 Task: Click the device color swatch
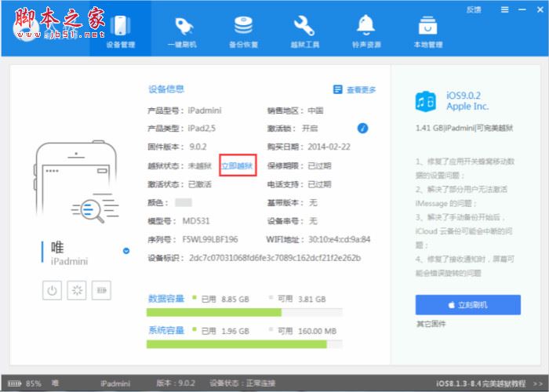pos(184,202)
